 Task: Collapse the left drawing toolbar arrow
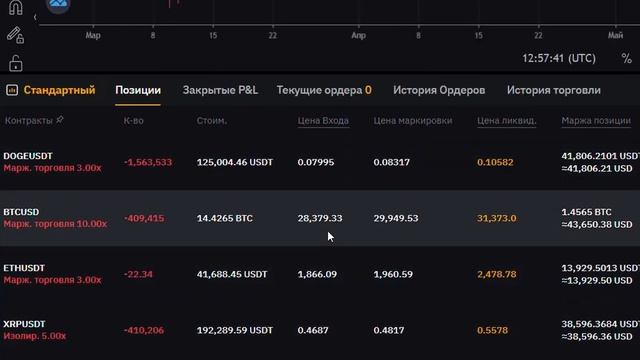(x=35, y=17)
